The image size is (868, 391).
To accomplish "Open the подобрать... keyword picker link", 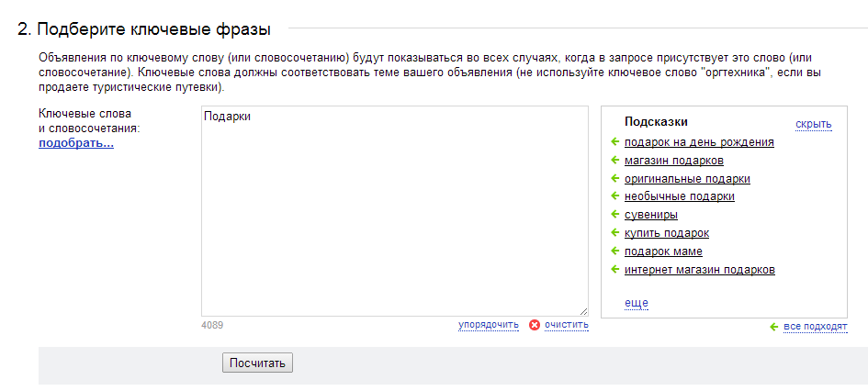I will click(76, 144).
